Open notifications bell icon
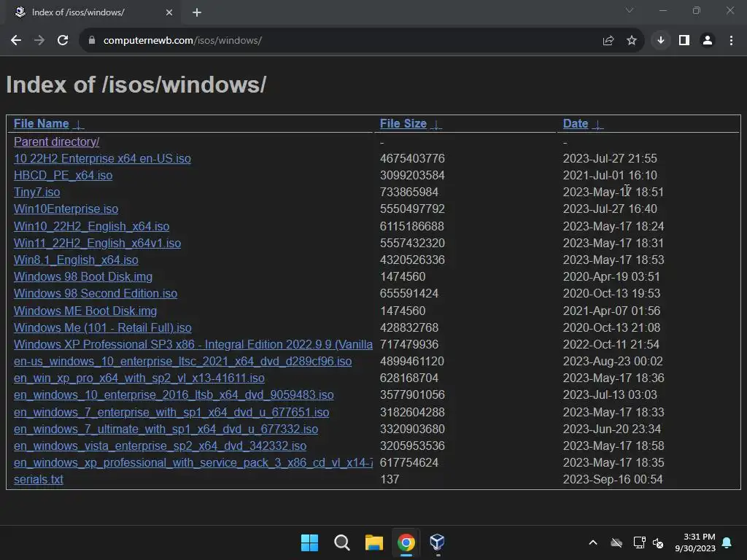 coord(727,542)
